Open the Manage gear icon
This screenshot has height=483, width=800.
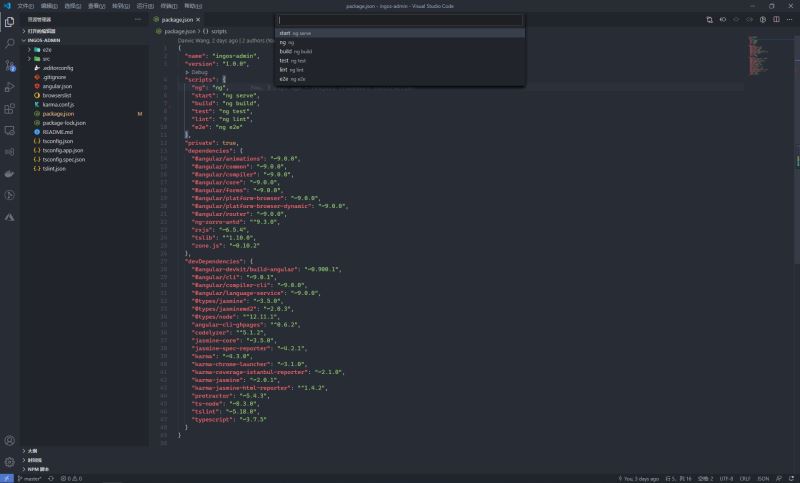(10, 462)
